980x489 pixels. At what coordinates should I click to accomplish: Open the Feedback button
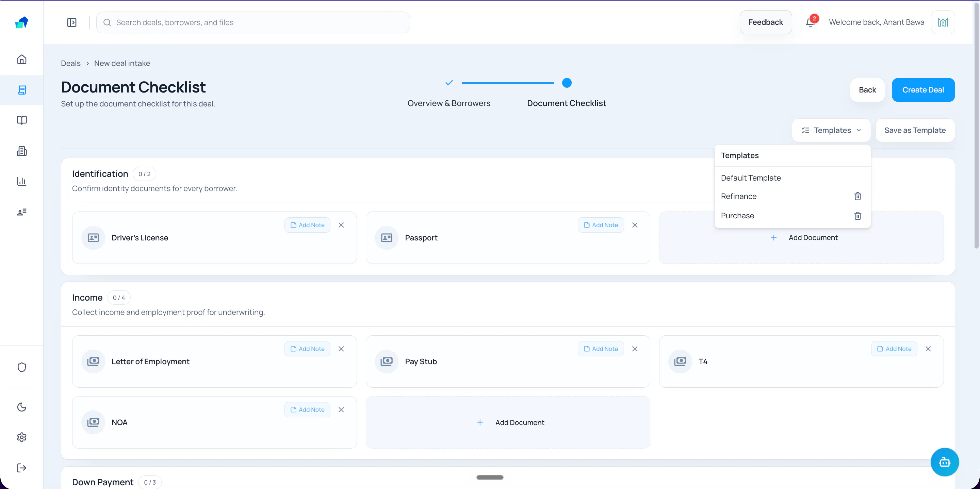click(766, 22)
